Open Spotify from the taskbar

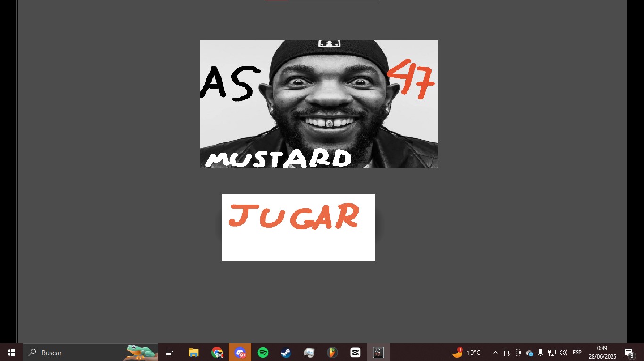pos(263,353)
